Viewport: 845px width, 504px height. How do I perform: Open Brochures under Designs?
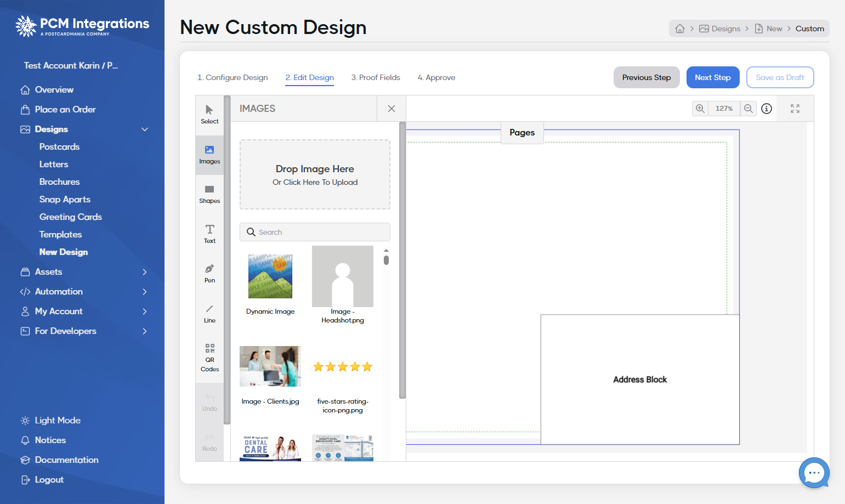(x=59, y=182)
